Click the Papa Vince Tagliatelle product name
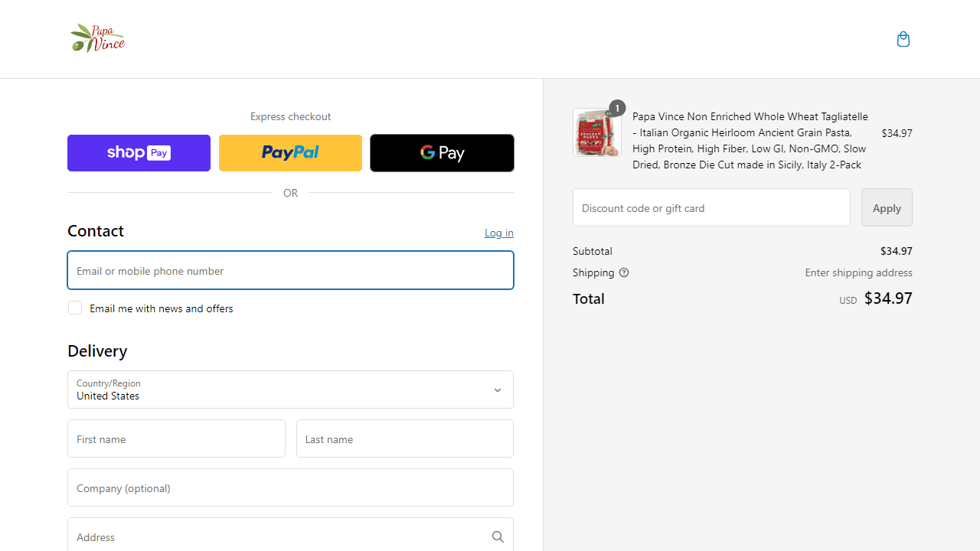 (x=750, y=141)
